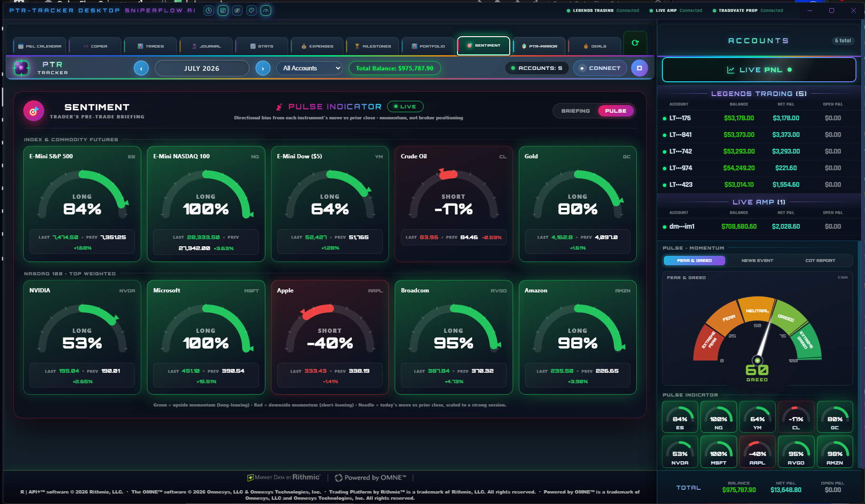Select the Fear & Greed momentum tab

click(x=694, y=261)
